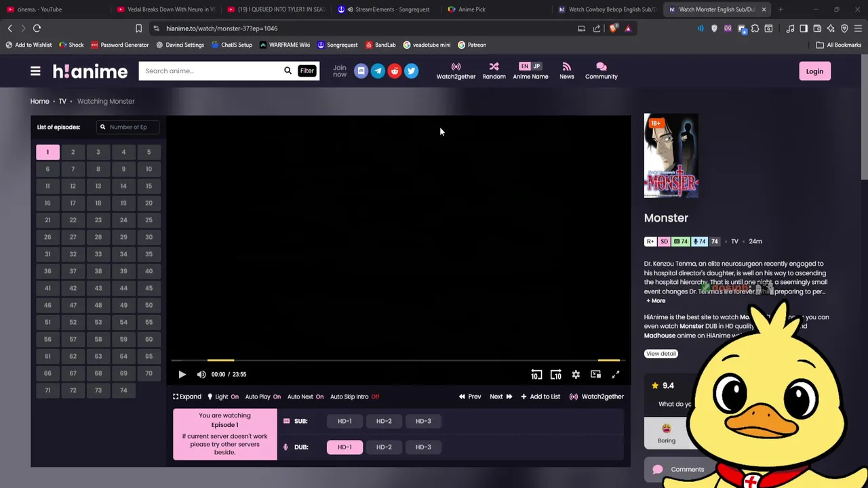Mute the player volume speaker icon

[x=201, y=374]
